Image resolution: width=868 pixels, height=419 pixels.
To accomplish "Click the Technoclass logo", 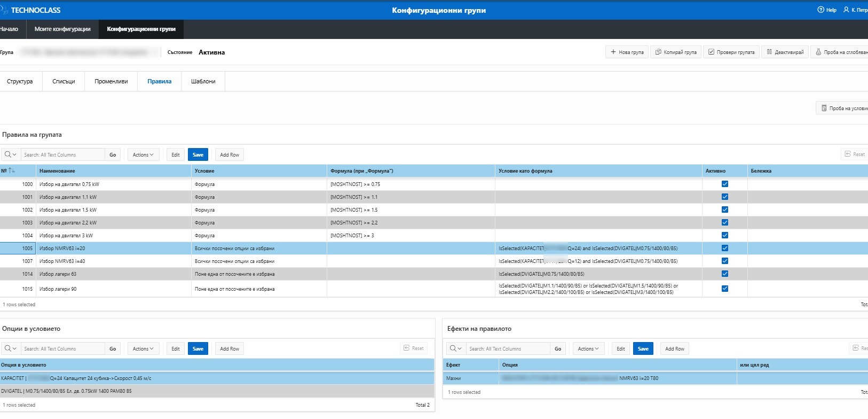I will click(x=30, y=10).
